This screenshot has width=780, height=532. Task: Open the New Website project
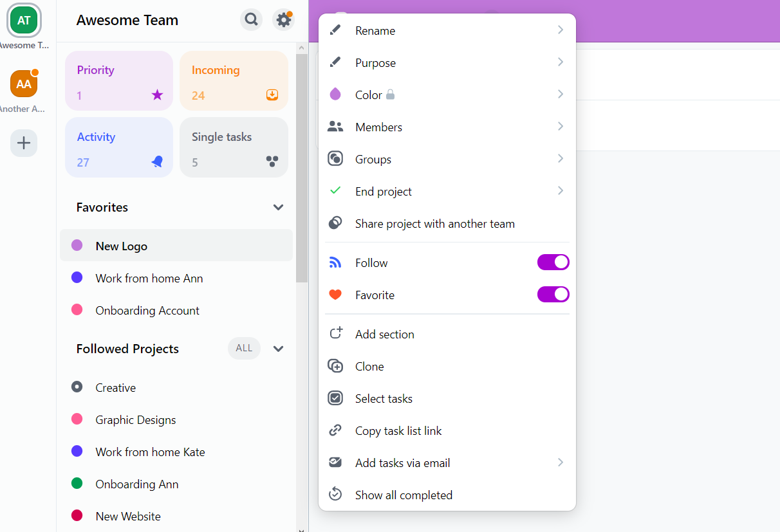(176, 516)
